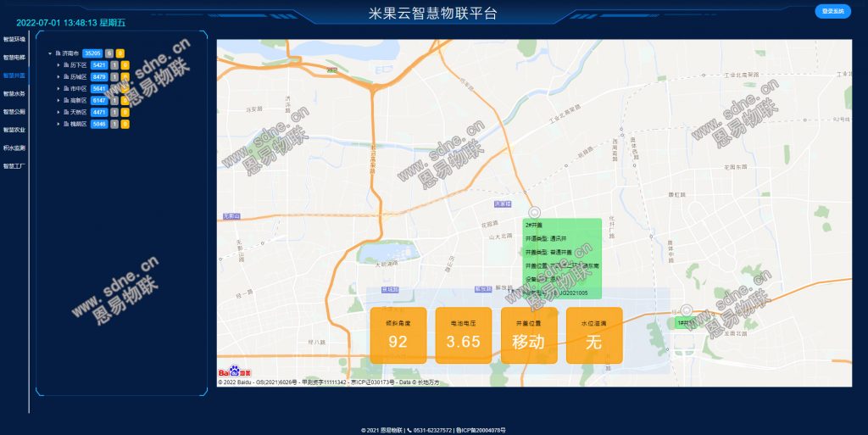
Task: Click the Baidu map logo
Action: click(231, 371)
